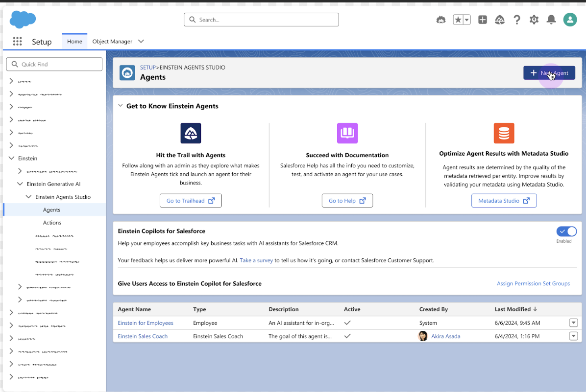
Task: Select Actions in the sidebar tree
Action: click(x=52, y=223)
